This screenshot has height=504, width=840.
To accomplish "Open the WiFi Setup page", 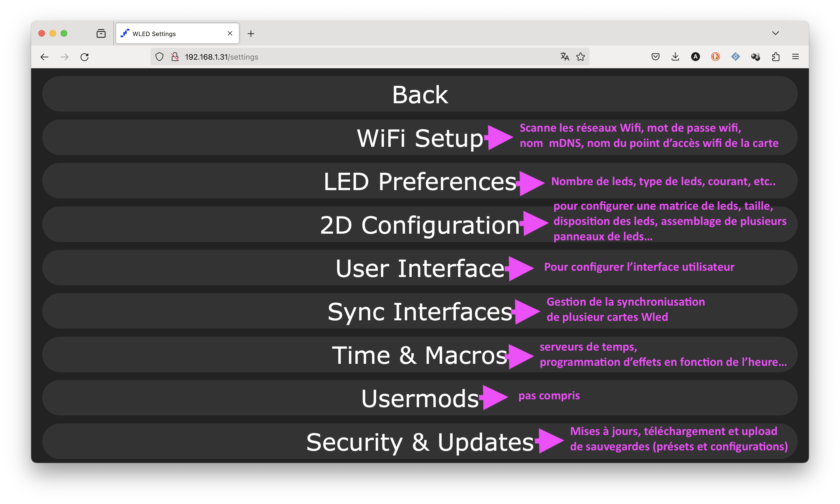I will click(420, 138).
